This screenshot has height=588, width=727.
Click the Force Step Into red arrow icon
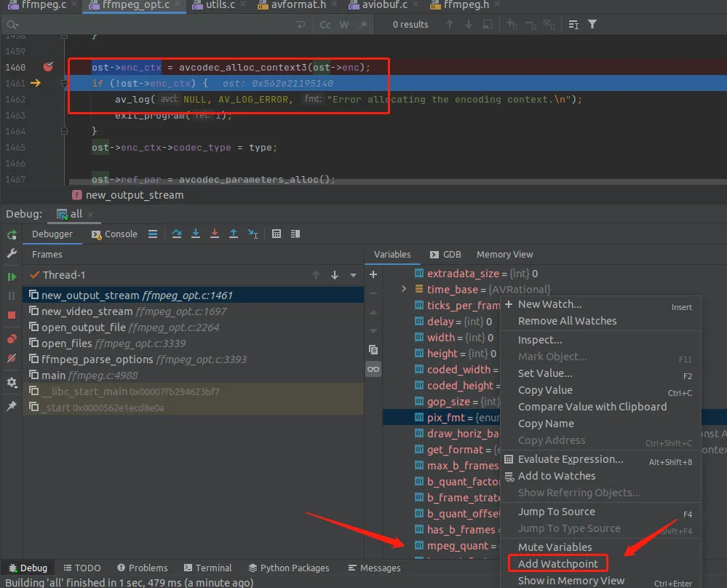point(214,234)
